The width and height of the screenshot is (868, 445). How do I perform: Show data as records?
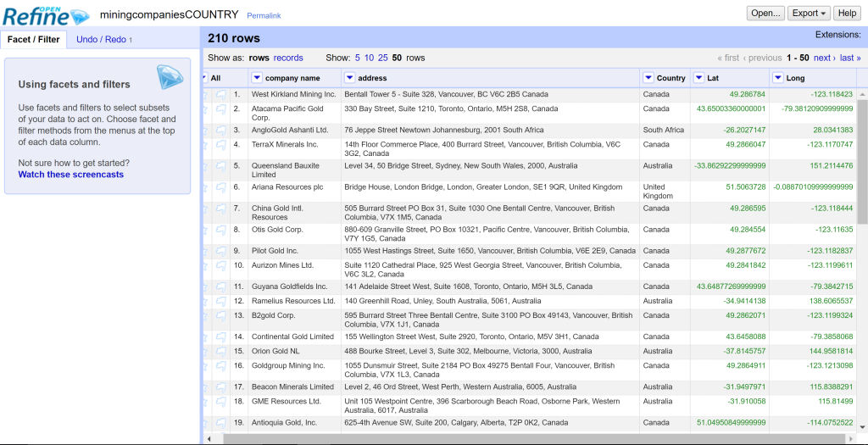tap(288, 58)
